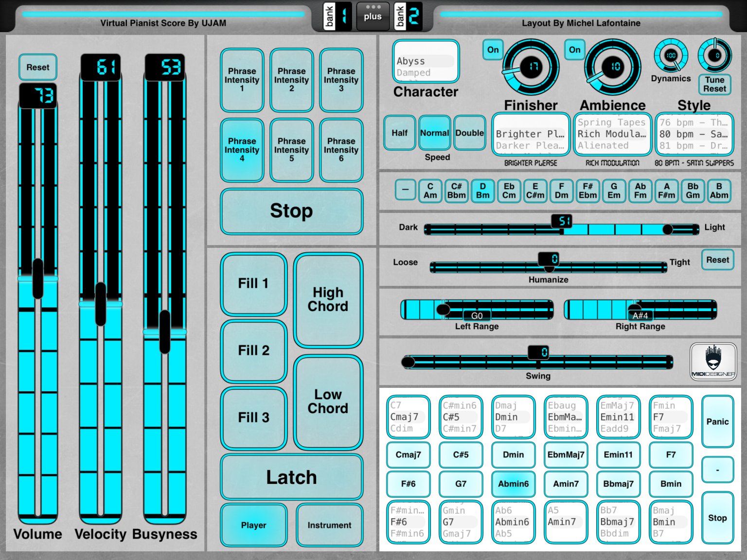Select Half speed

tap(400, 133)
